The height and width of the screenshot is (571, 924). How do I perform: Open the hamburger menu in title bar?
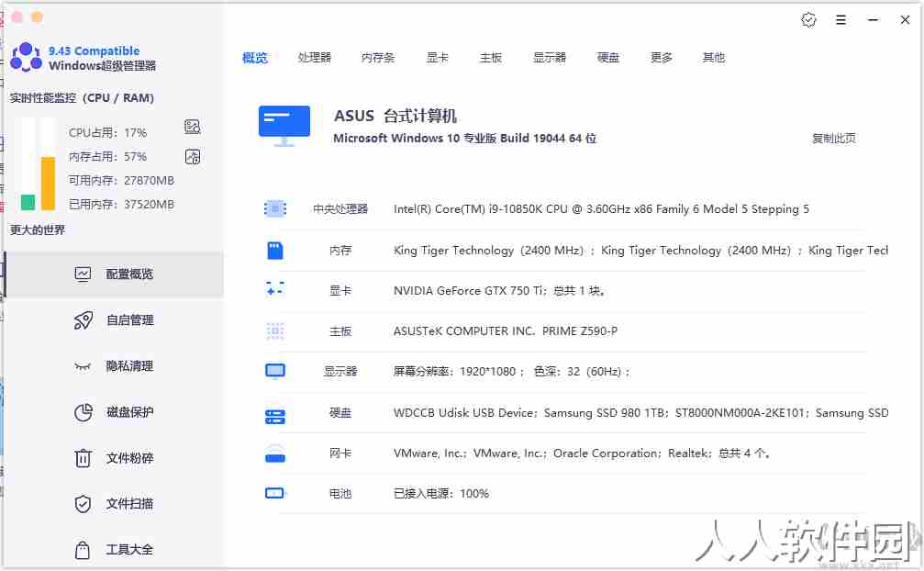pyautogui.click(x=841, y=20)
